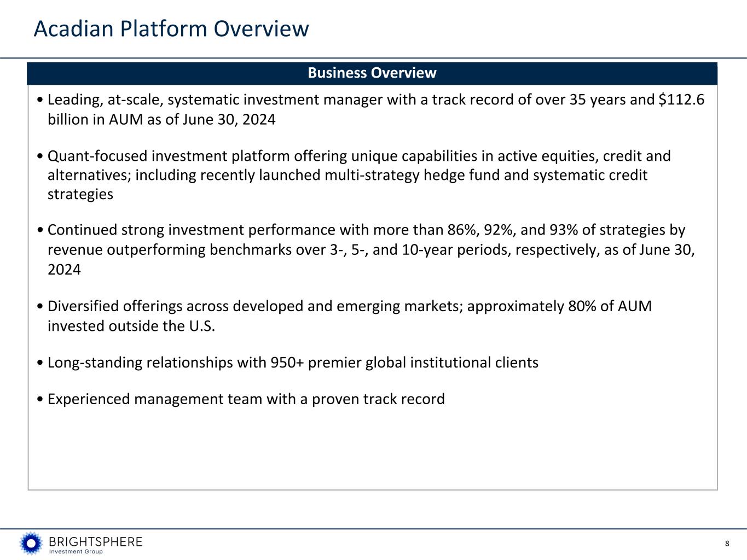Select the Business Overview header bar
Screen dimensions: 747x560
372,73
